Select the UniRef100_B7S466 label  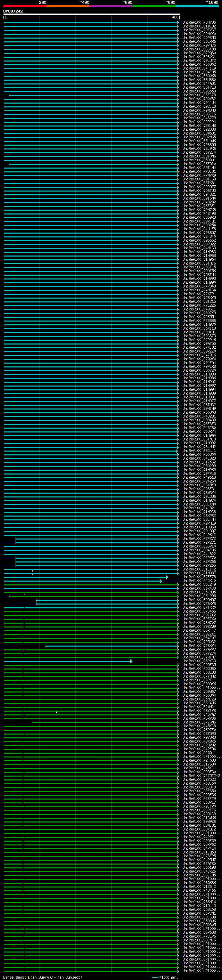[199, 612]
